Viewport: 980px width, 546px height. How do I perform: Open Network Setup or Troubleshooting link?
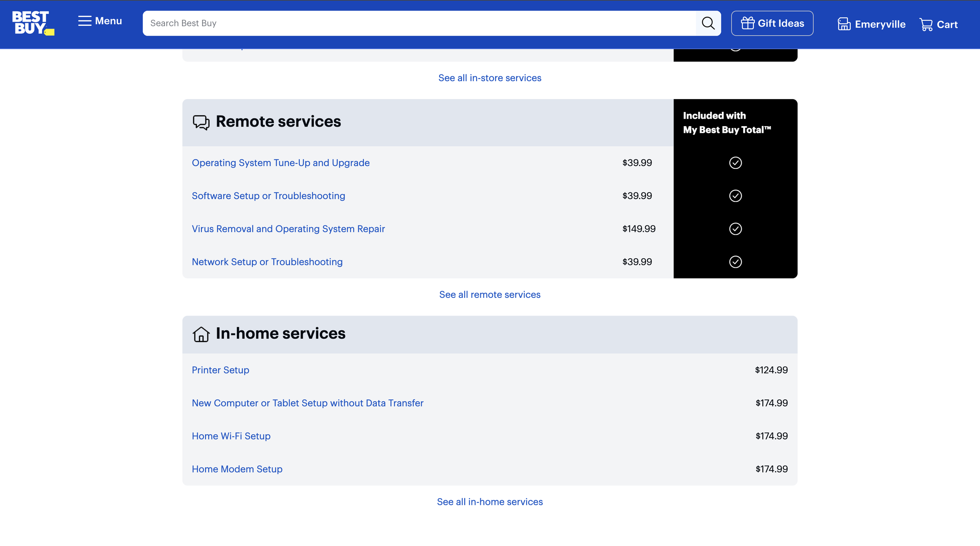(267, 262)
